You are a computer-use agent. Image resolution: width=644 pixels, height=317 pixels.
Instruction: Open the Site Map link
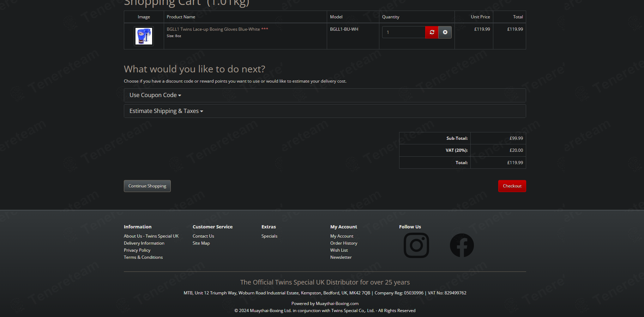[x=201, y=243]
